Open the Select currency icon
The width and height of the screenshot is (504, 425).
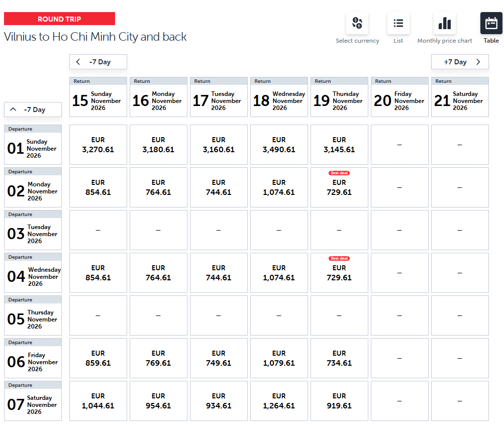[x=357, y=23]
